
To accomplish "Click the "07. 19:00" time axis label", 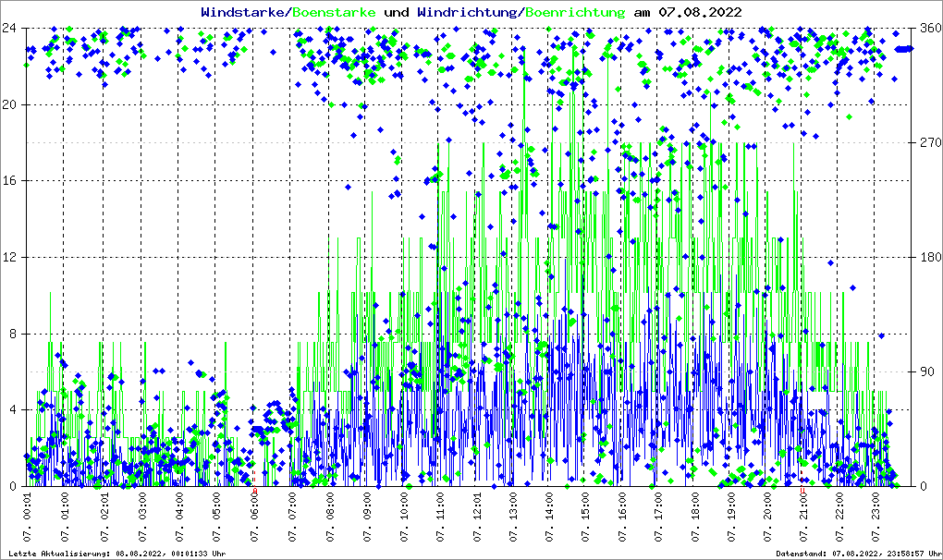I will coord(730,517).
